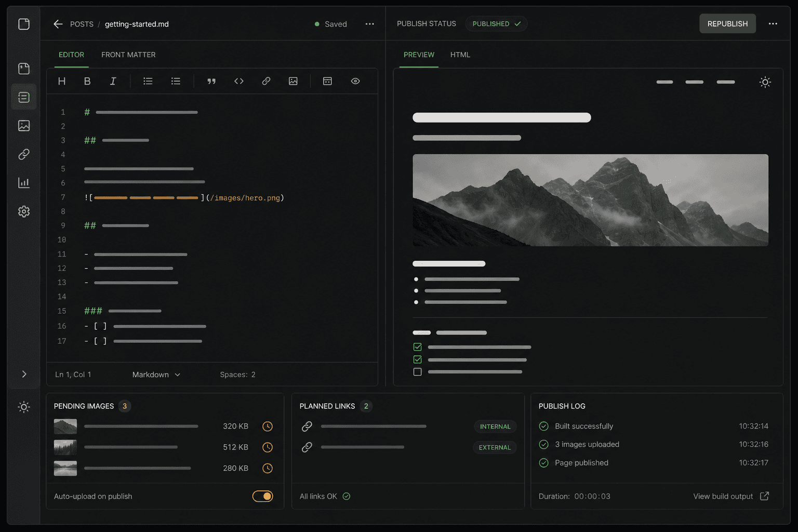Click the getting-started.md file name
Image resolution: width=798 pixels, height=532 pixels.
coord(137,24)
